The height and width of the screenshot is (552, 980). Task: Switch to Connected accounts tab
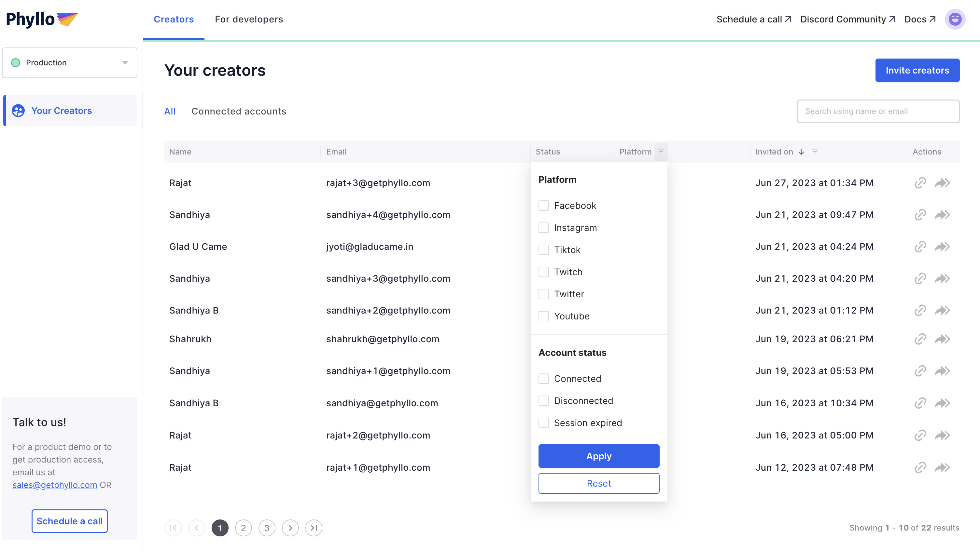(239, 111)
